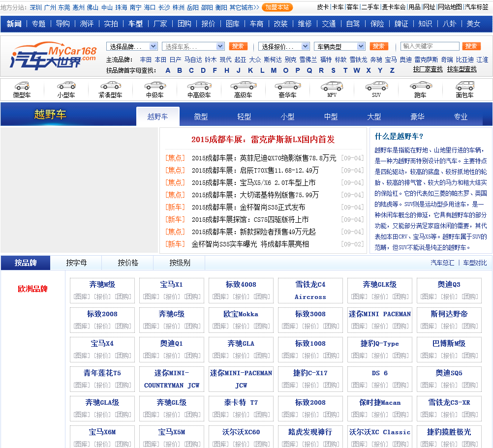Open the 面包车 van icon
The height and width of the screenshot is (448, 493).
pos(464,86)
